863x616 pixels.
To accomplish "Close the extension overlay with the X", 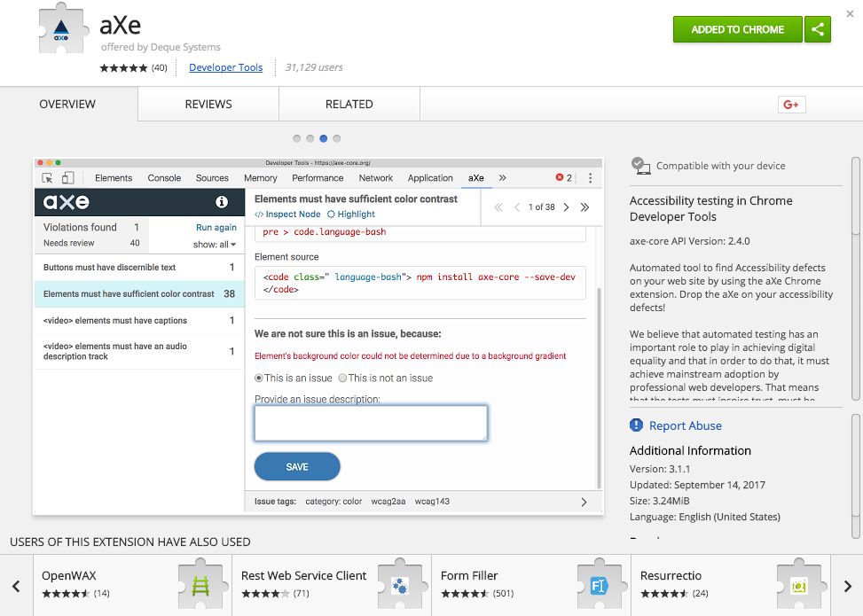I will coord(850,14).
